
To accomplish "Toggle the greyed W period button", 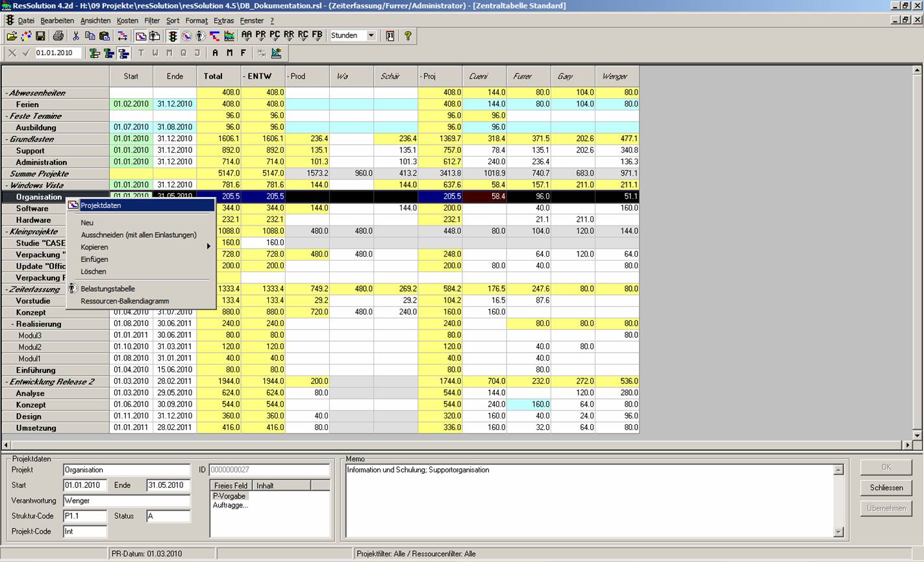I will (155, 53).
